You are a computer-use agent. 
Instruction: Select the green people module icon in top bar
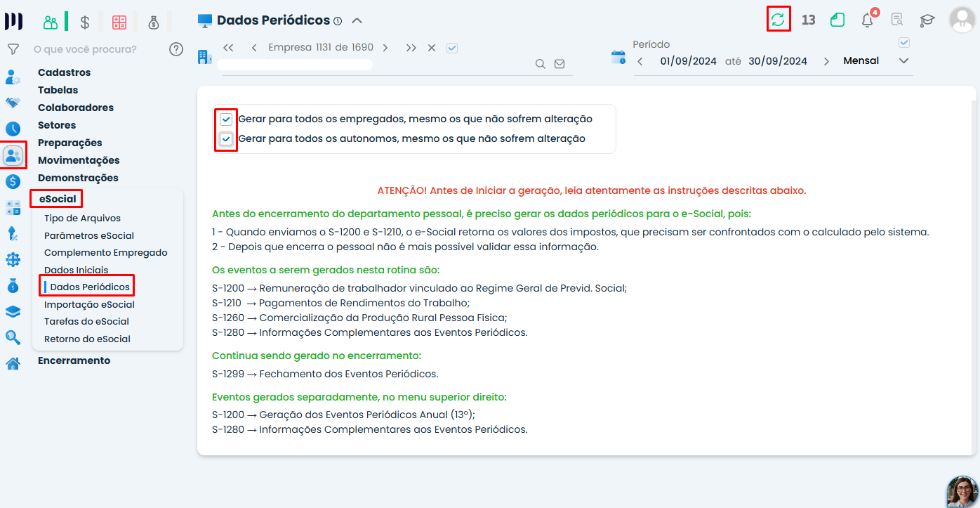(51, 22)
